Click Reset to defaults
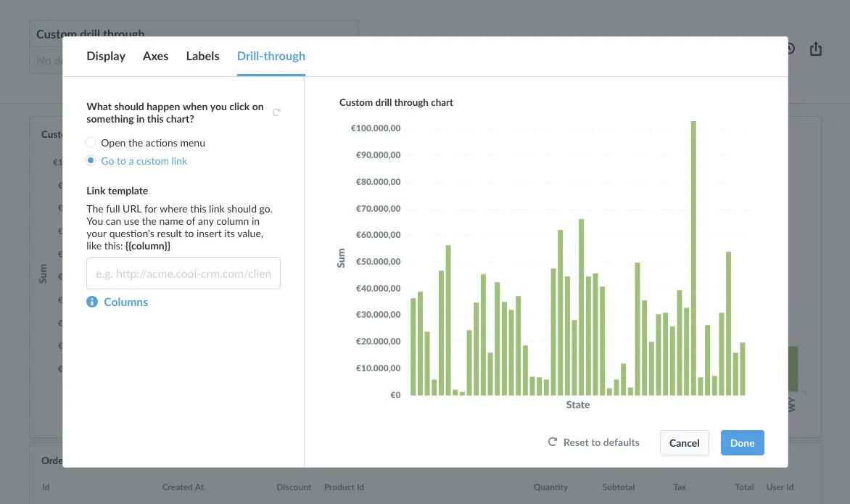 tap(601, 442)
